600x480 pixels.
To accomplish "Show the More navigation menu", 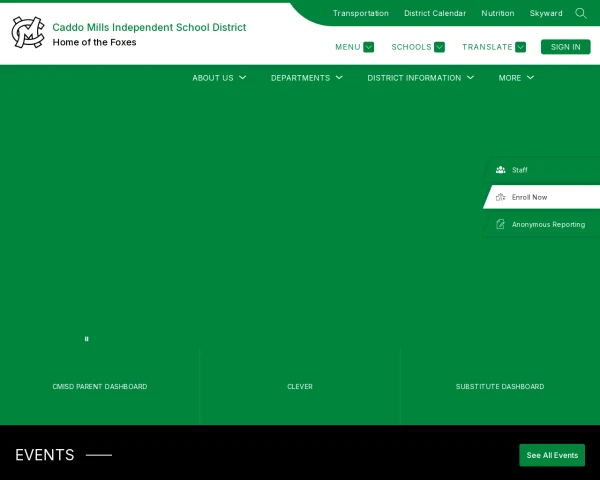I will 516,78.
